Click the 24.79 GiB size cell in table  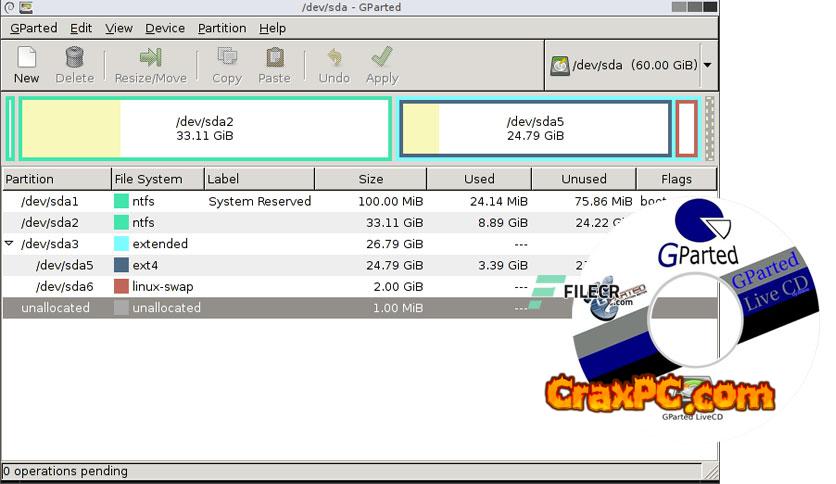click(x=395, y=265)
